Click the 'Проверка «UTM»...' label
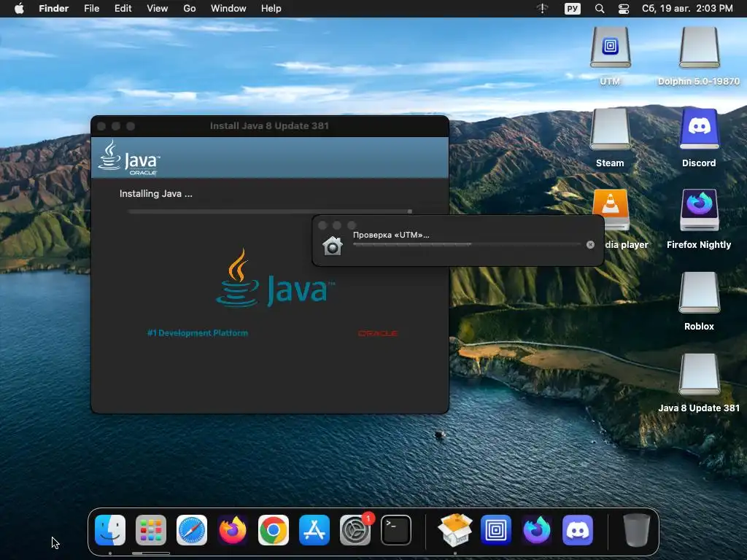This screenshot has width=747, height=560. (391, 235)
